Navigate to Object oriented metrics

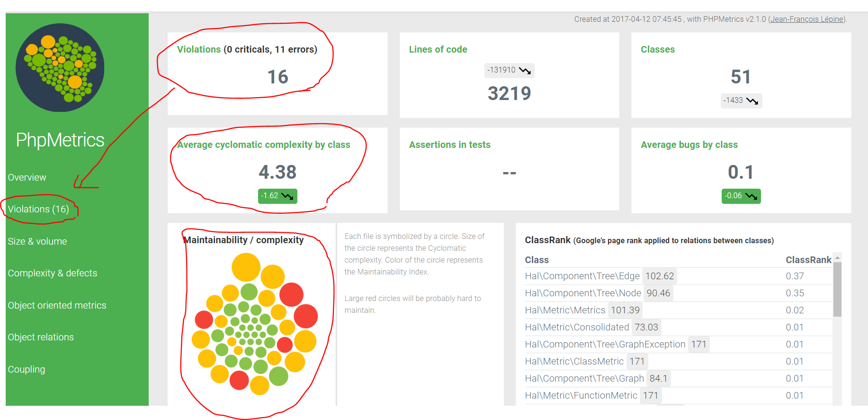click(57, 305)
